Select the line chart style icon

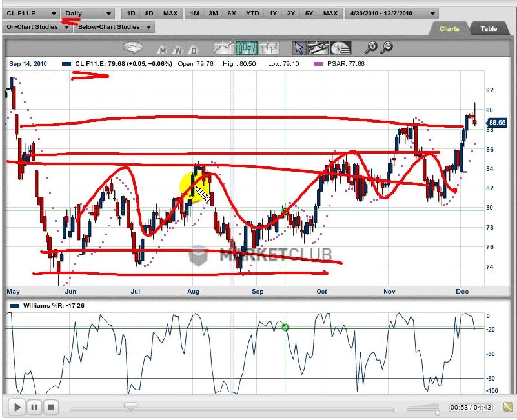point(224,47)
